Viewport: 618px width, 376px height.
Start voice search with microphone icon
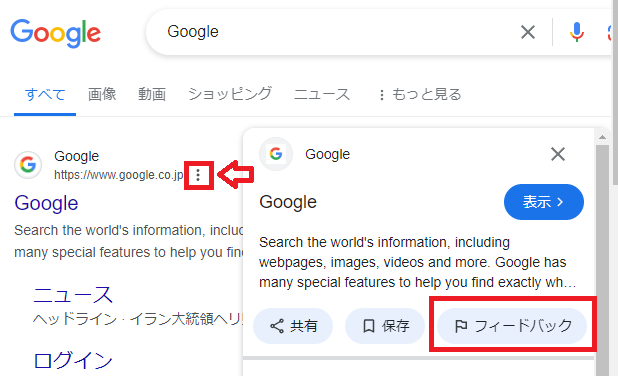pyautogui.click(x=577, y=32)
